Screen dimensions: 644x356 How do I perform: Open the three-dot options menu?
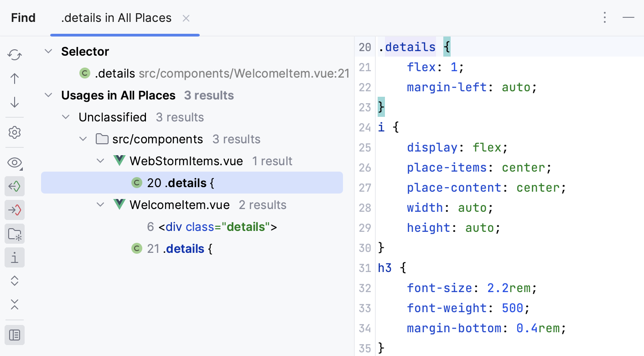pos(604,18)
